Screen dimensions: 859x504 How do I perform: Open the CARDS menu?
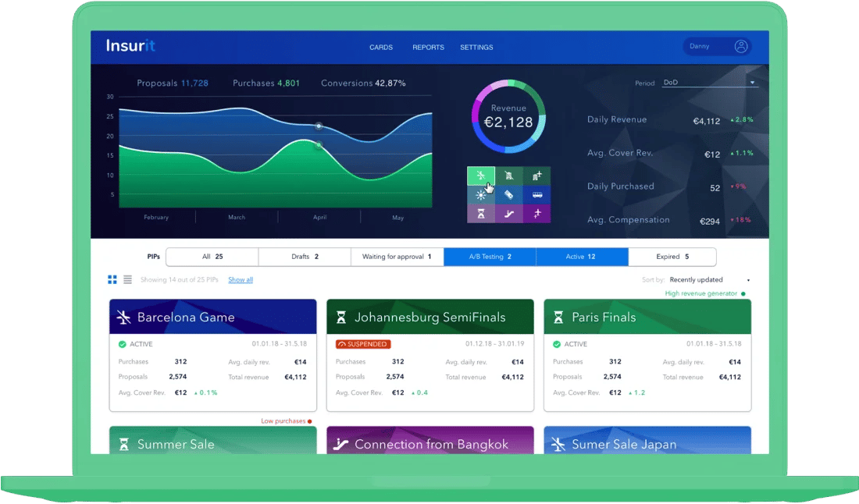[381, 48]
